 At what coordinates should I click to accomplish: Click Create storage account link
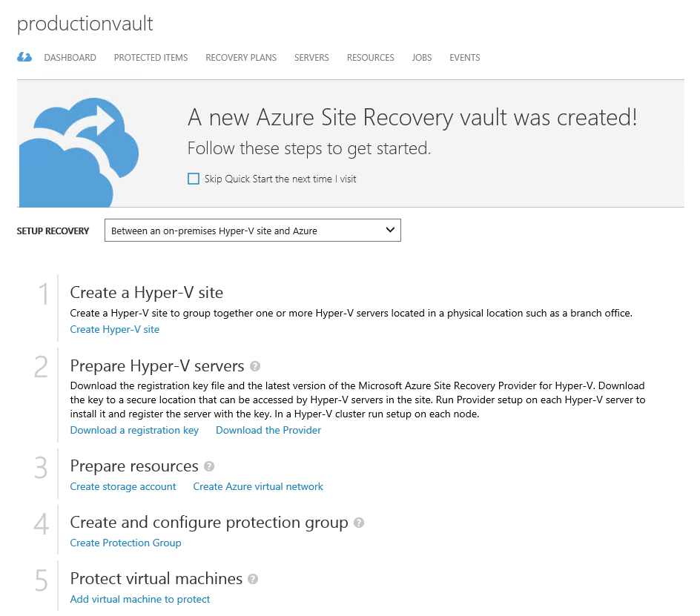pyautogui.click(x=123, y=486)
